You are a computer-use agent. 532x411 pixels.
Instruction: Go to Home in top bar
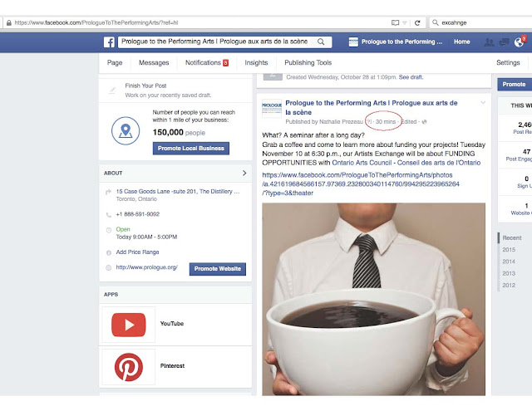tap(462, 42)
